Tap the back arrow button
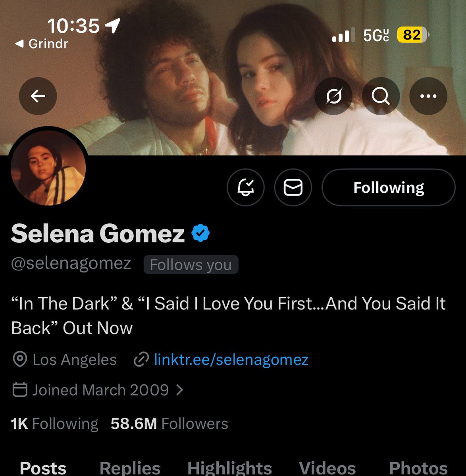 (x=38, y=96)
